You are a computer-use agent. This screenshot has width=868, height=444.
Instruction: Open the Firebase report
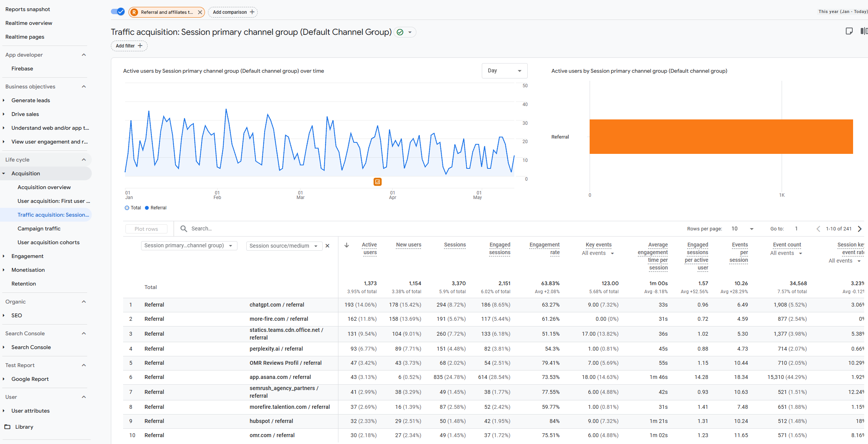(22, 69)
